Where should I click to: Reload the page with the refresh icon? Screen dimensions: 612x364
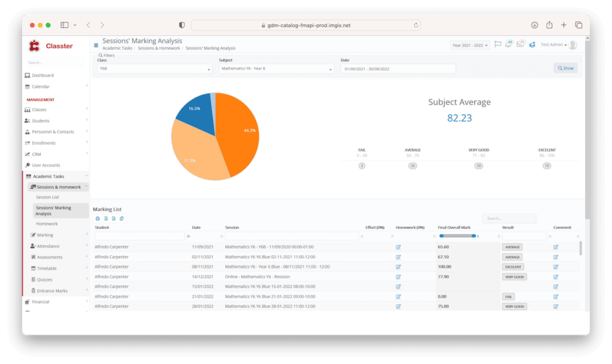pos(416,25)
